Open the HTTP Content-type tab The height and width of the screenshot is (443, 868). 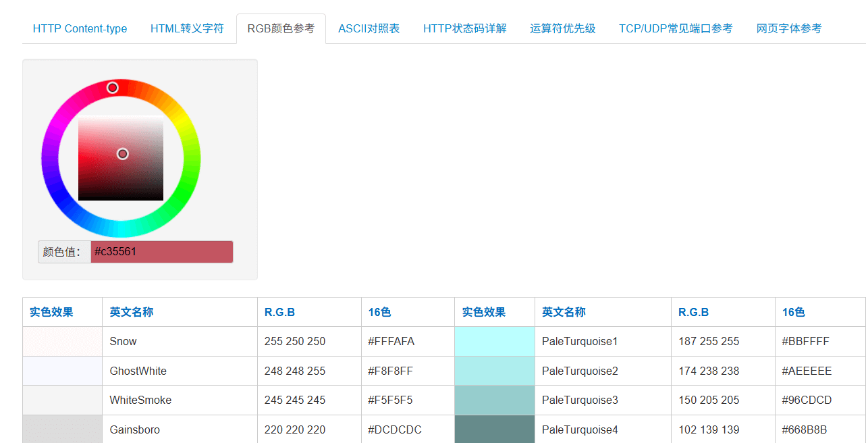click(80, 28)
